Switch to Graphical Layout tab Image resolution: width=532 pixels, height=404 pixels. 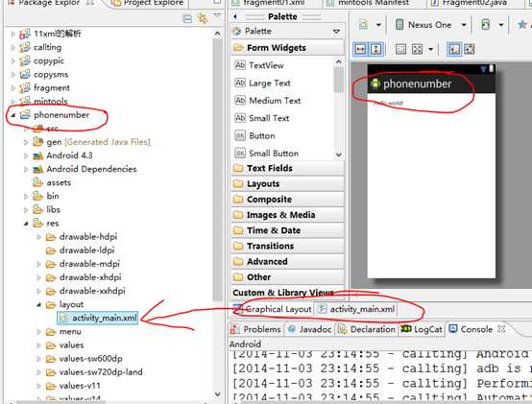coord(273,309)
